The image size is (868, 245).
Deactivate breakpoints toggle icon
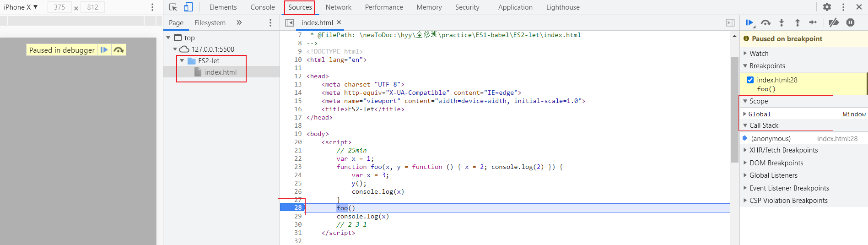point(834,22)
